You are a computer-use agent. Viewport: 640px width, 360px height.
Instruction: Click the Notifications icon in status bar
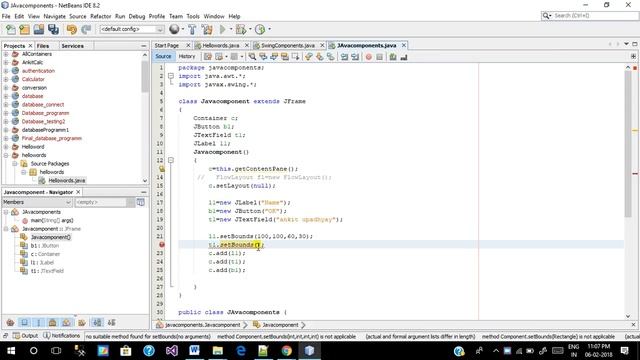47,336
